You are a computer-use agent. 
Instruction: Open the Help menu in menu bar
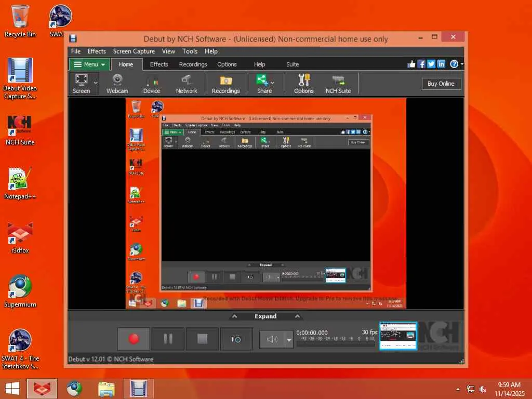click(211, 51)
